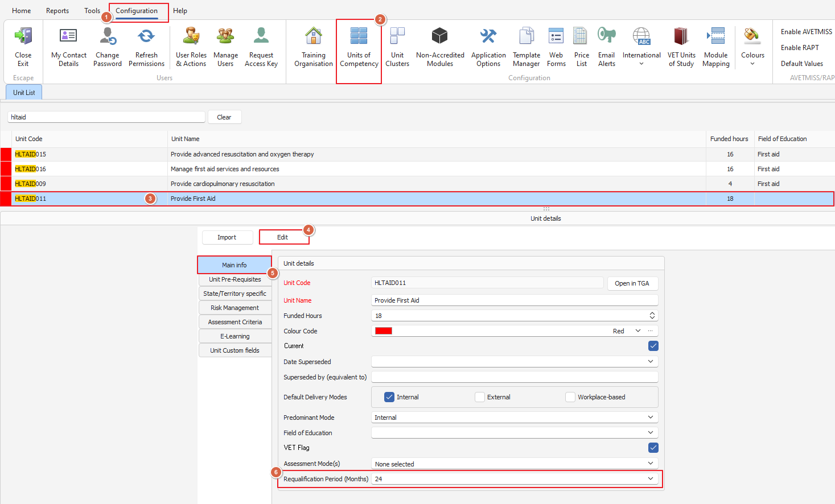This screenshot has width=835, height=504.
Task: Open the Colours ribbon menu
Action: tap(752, 47)
